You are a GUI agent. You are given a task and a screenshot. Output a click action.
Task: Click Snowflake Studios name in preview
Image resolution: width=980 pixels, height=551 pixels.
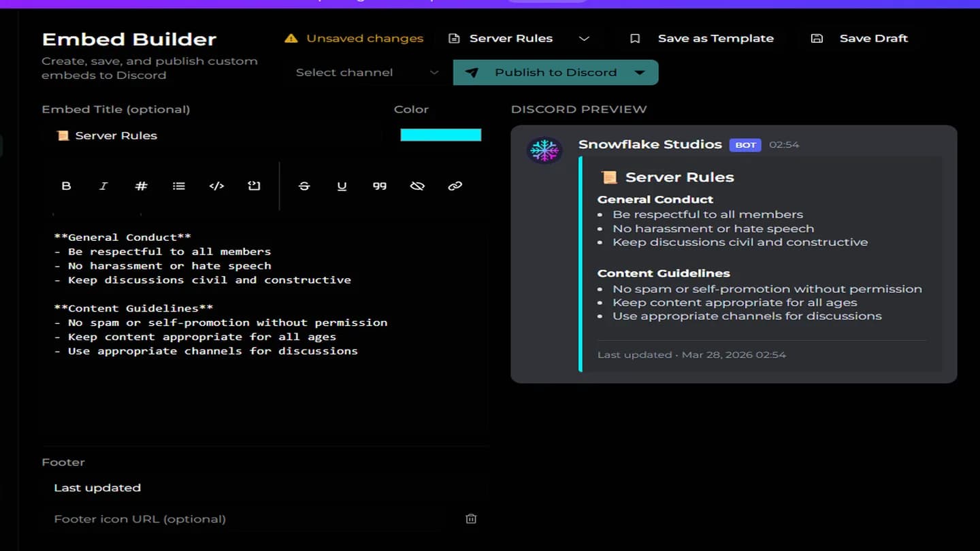click(x=650, y=144)
